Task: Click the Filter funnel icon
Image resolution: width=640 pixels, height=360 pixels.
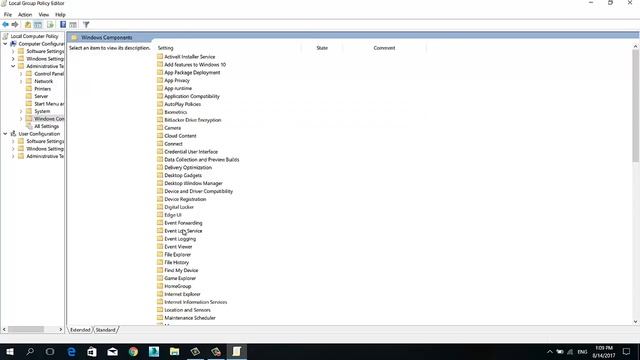Action: tap(86, 25)
